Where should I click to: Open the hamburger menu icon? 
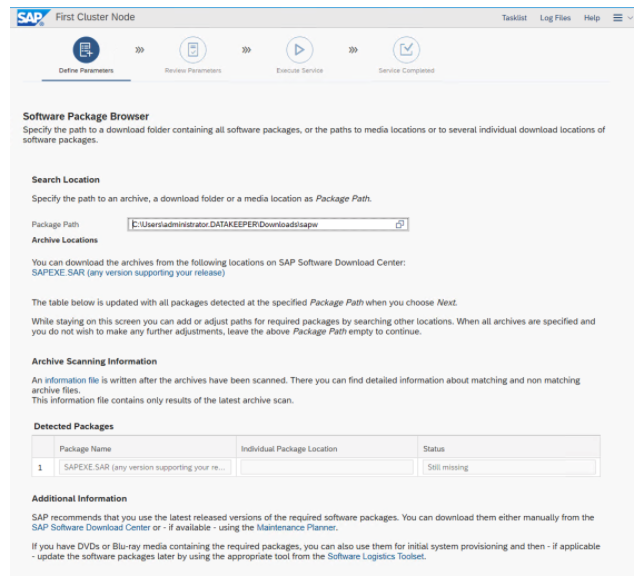click(x=618, y=18)
